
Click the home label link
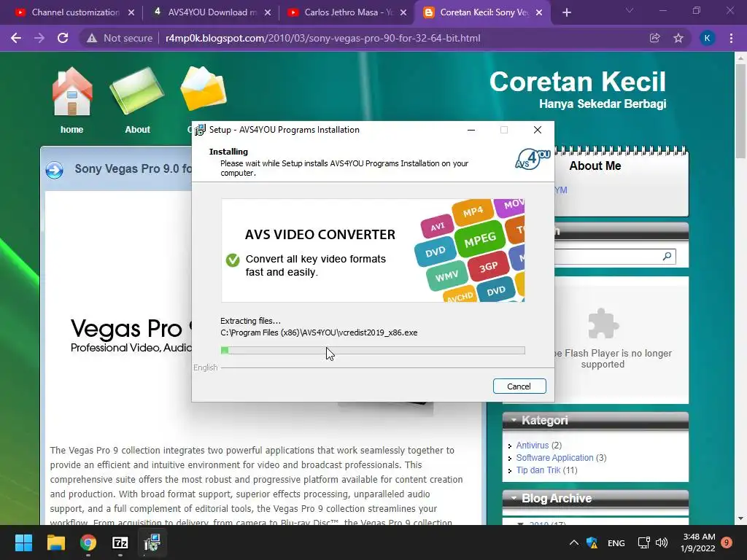[x=72, y=130]
